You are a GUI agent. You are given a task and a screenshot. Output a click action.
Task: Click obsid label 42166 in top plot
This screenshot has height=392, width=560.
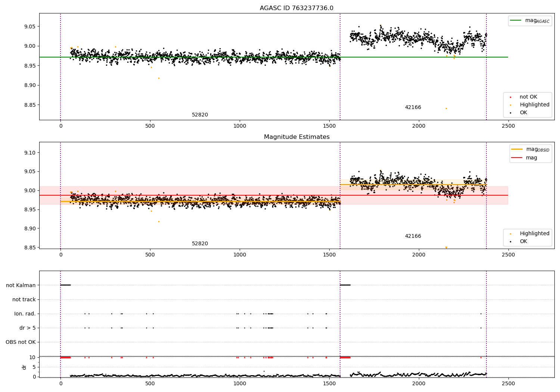click(413, 108)
